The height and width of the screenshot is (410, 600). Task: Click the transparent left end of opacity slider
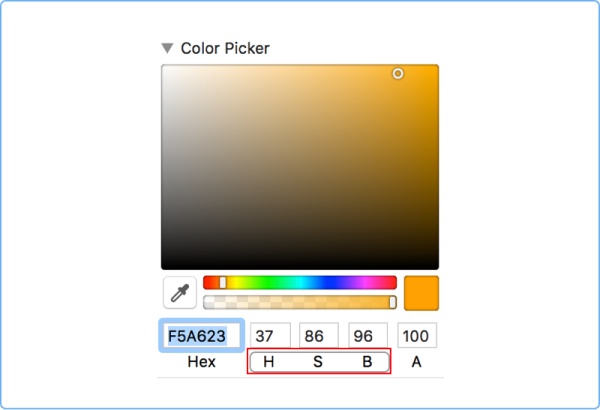coord(210,302)
